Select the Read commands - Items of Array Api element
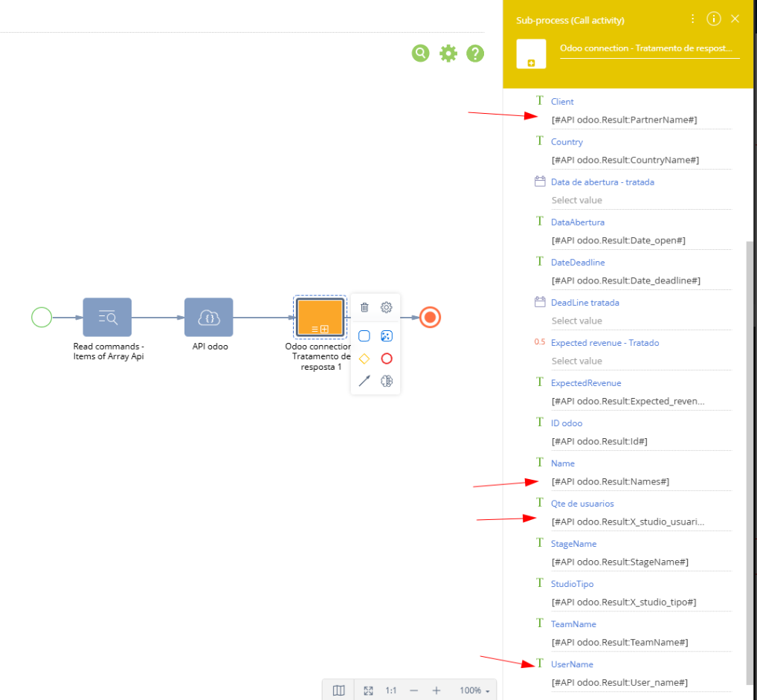Screen dimensions: 757x700 pyautogui.click(x=107, y=317)
